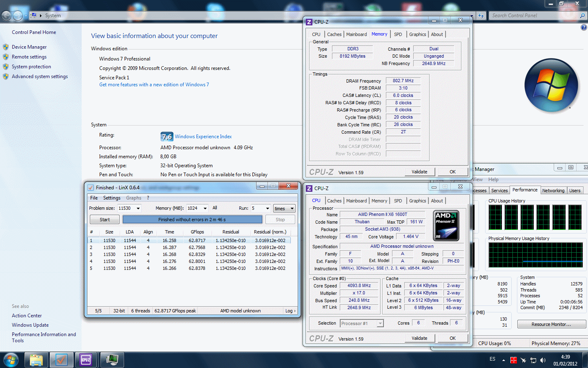Select run 3 row in LinX results
Screen dimensions: 588x368
pos(189,254)
